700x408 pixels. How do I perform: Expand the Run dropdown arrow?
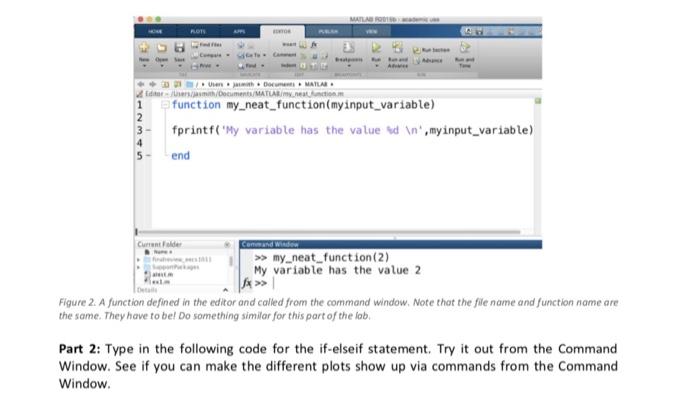click(x=376, y=66)
